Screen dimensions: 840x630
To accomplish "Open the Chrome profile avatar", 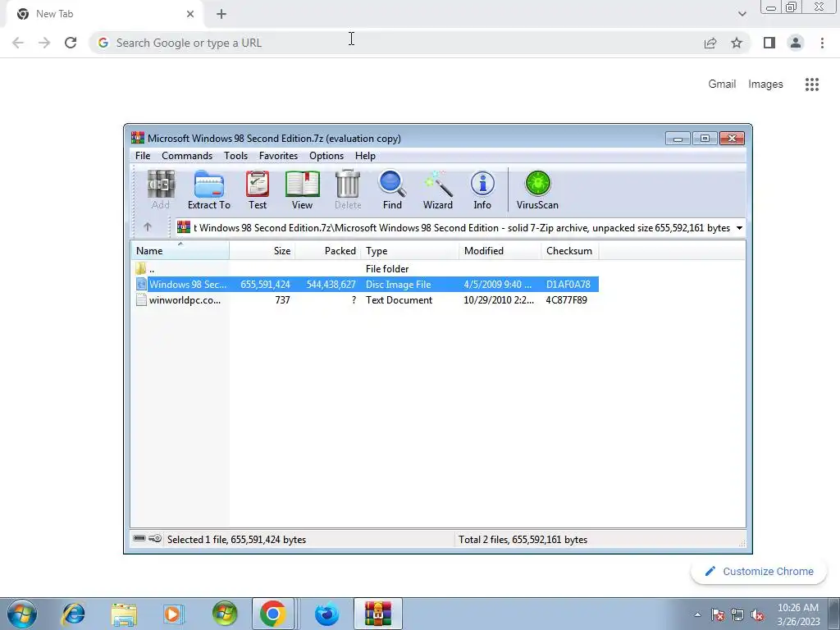I will coord(796,43).
